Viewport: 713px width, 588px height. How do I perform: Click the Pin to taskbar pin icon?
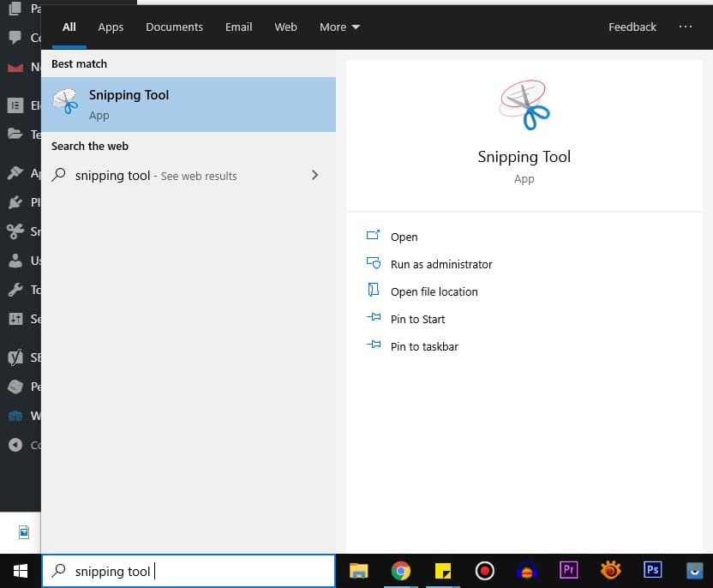point(374,345)
